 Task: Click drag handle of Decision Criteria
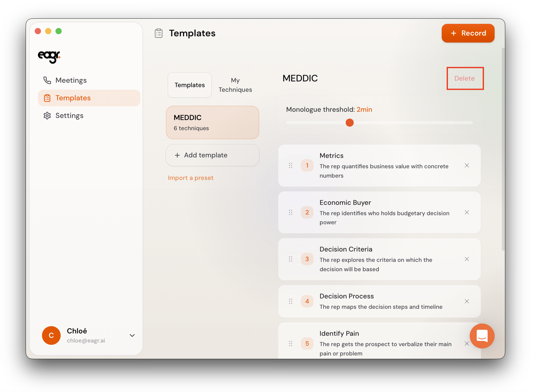point(291,259)
